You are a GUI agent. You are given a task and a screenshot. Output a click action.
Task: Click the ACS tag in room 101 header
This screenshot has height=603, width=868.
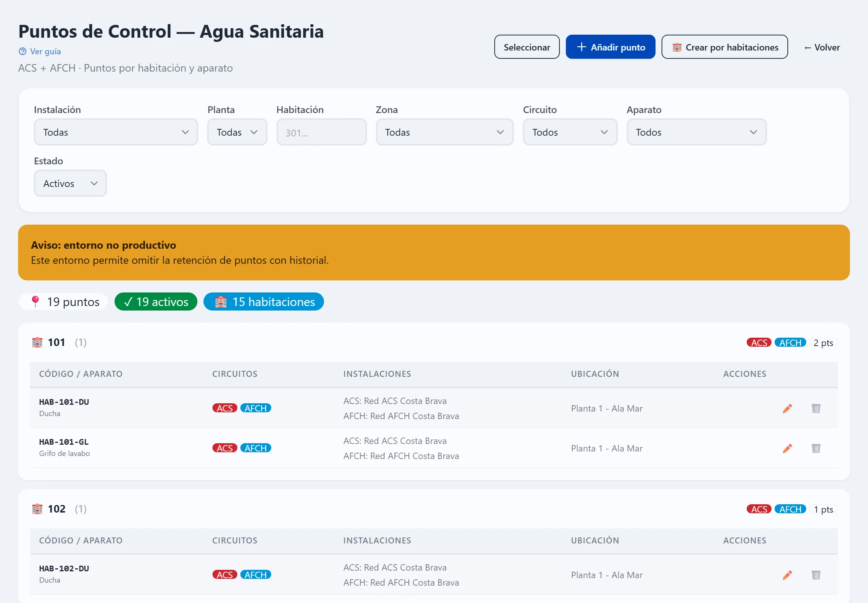coord(759,343)
